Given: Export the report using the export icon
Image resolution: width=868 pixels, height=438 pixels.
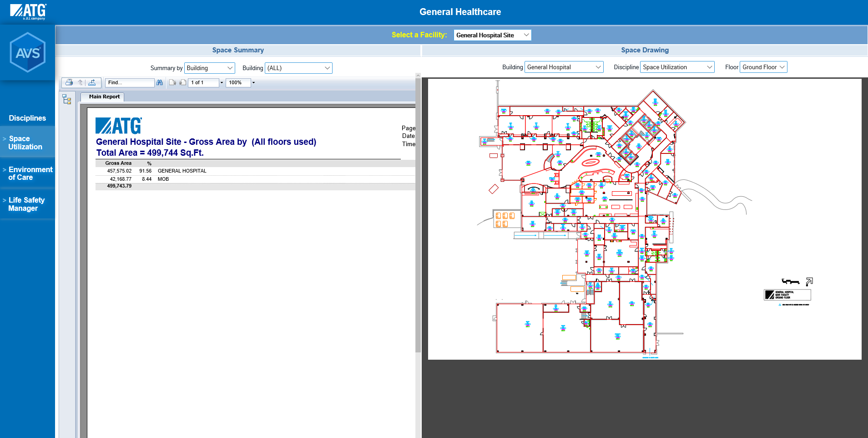Looking at the screenshot, I should click(92, 82).
